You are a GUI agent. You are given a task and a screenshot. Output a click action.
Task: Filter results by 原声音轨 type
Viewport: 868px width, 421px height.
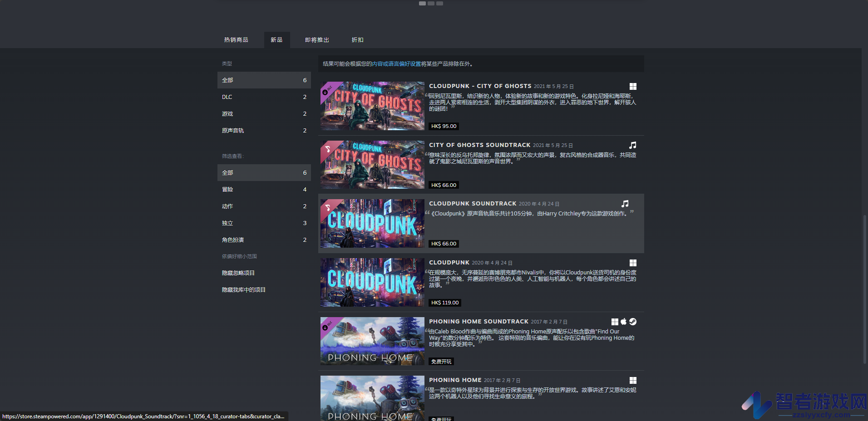264,131
